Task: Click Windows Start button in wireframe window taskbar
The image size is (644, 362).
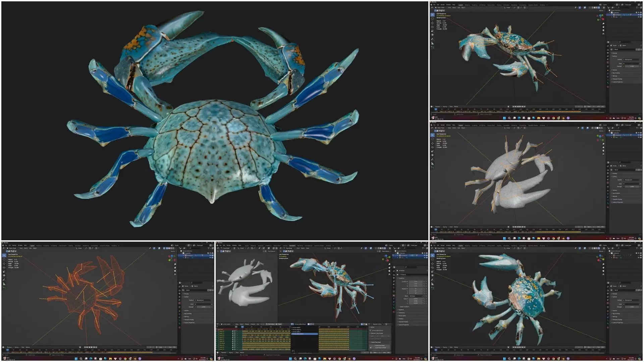Action: coord(76,359)
